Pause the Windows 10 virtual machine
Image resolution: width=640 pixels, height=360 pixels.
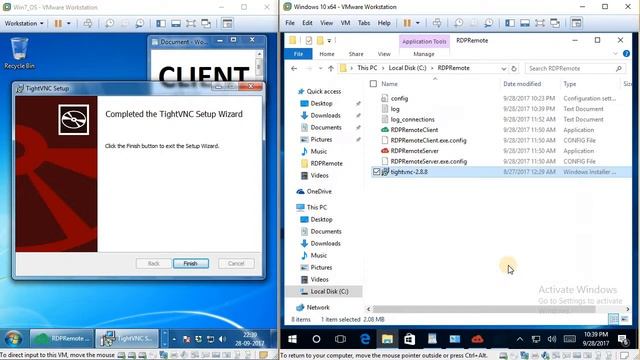[407, 23]
